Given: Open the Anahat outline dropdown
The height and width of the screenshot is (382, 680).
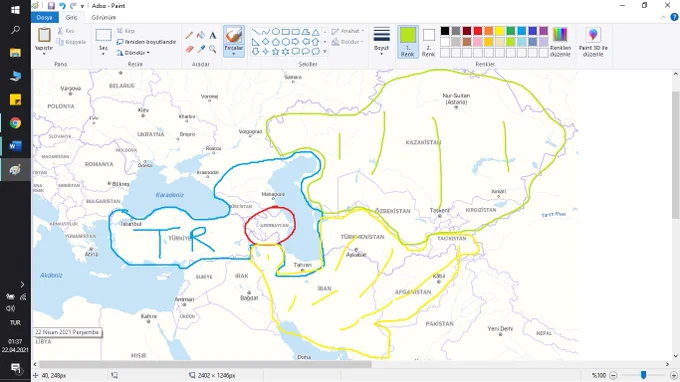Looking at the screenshot, I should [x=347, y=31].
